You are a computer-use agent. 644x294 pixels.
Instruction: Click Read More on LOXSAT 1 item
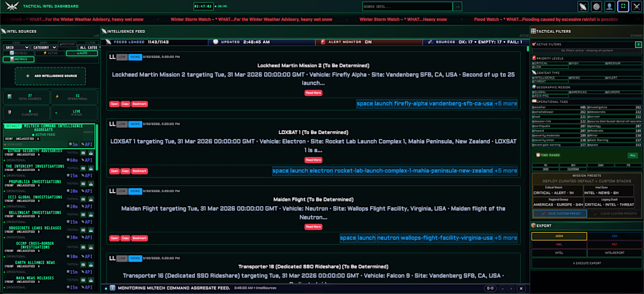tap(313, 160)
